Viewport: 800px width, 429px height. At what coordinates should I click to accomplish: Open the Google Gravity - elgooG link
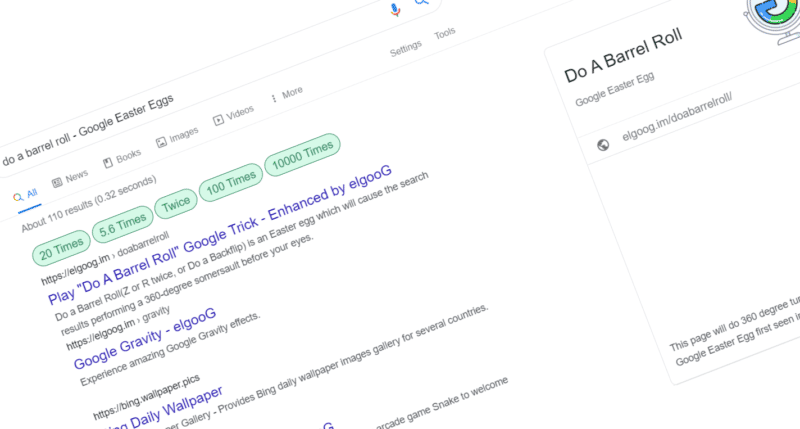pos(145,339)
